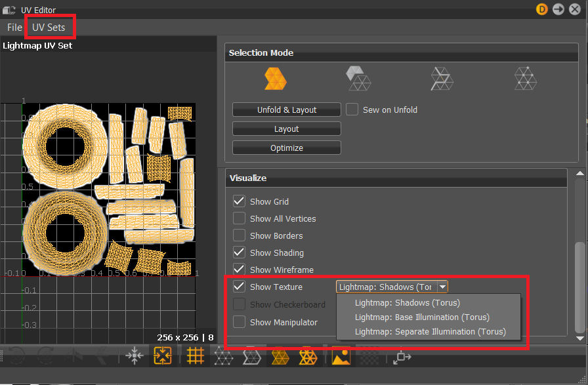Viewport: 588px width, 385px height.
Task: Switch to the UV Sets tab
Action: [50, 27]
